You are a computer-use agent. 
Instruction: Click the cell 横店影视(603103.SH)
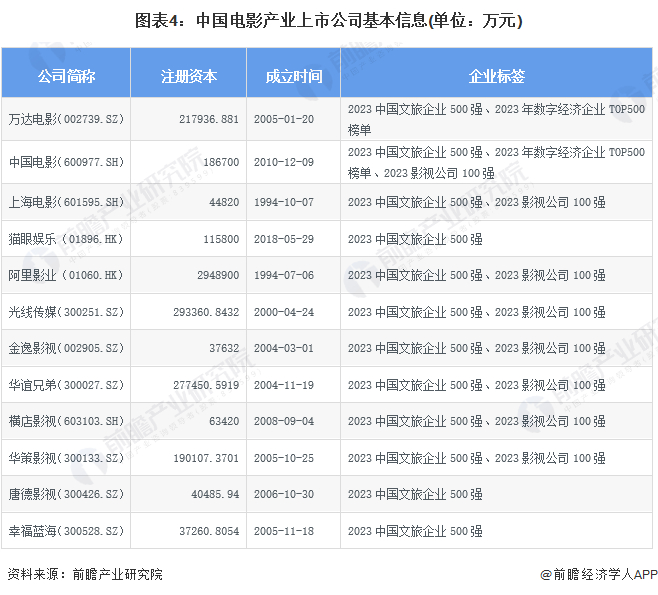66,421
